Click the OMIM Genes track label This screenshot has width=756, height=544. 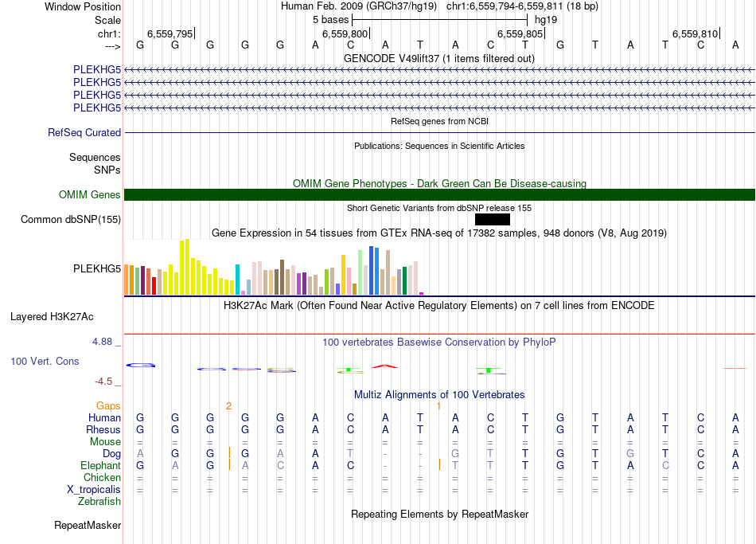coord(89,194)
